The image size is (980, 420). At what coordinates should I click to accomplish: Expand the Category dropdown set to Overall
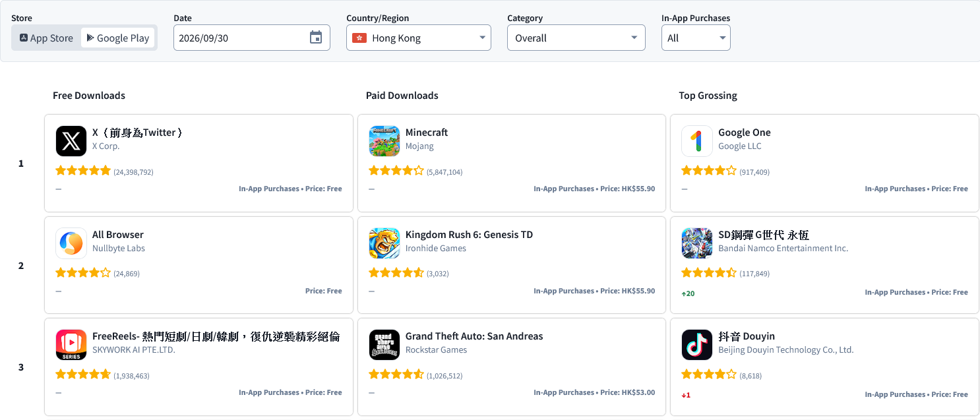click(x=576, y=38)
